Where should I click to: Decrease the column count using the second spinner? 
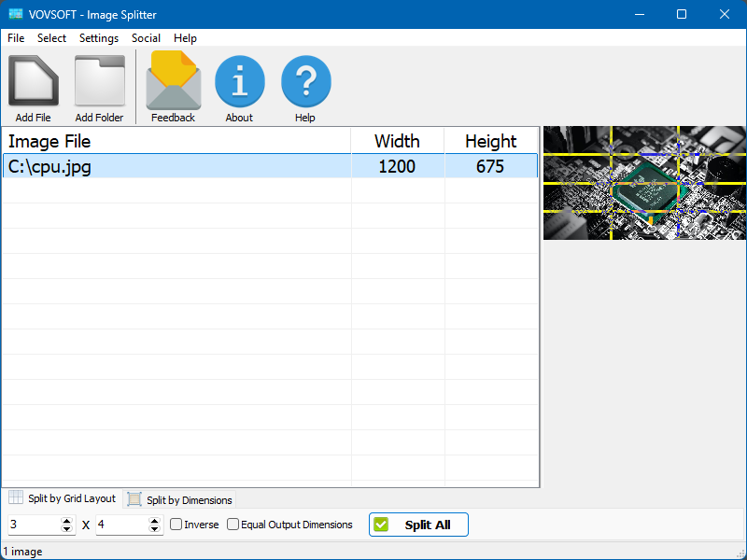[x=155, y=528]
